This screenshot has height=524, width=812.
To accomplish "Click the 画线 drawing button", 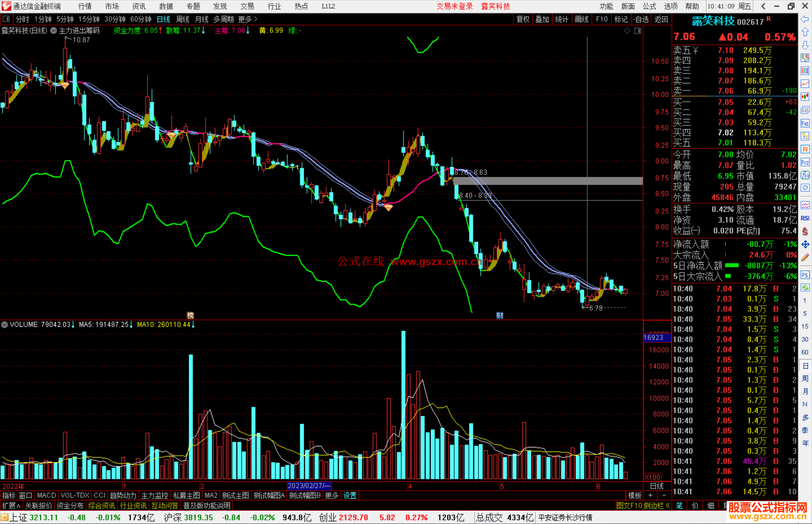I will tap(581, 19).
